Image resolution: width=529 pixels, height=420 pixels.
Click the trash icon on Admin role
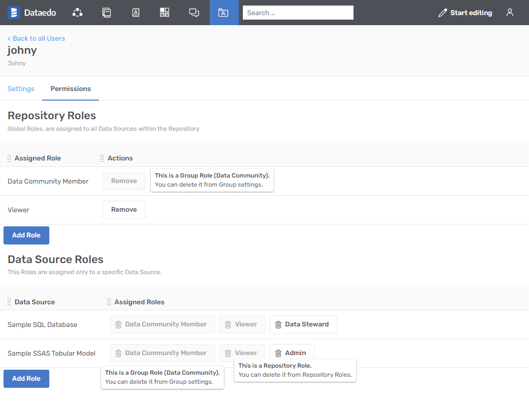click(279, 353)
